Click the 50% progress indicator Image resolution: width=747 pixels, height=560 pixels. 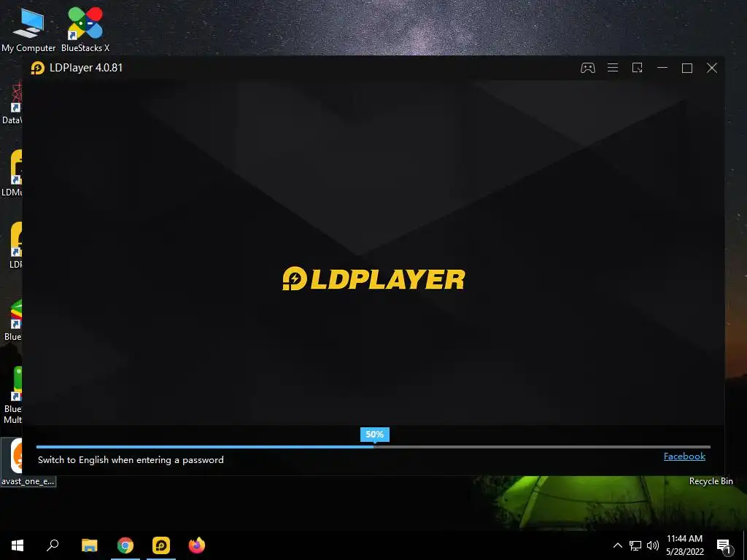click(374, 435)
